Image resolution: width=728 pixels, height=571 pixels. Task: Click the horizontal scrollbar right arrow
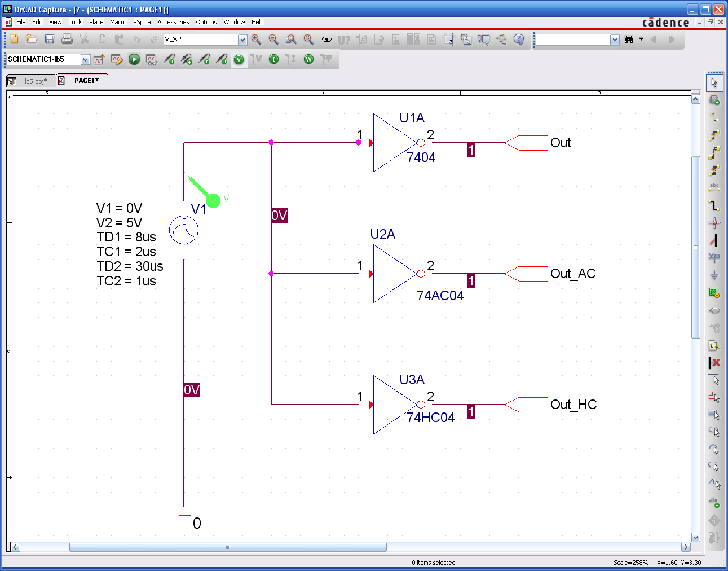686,547
